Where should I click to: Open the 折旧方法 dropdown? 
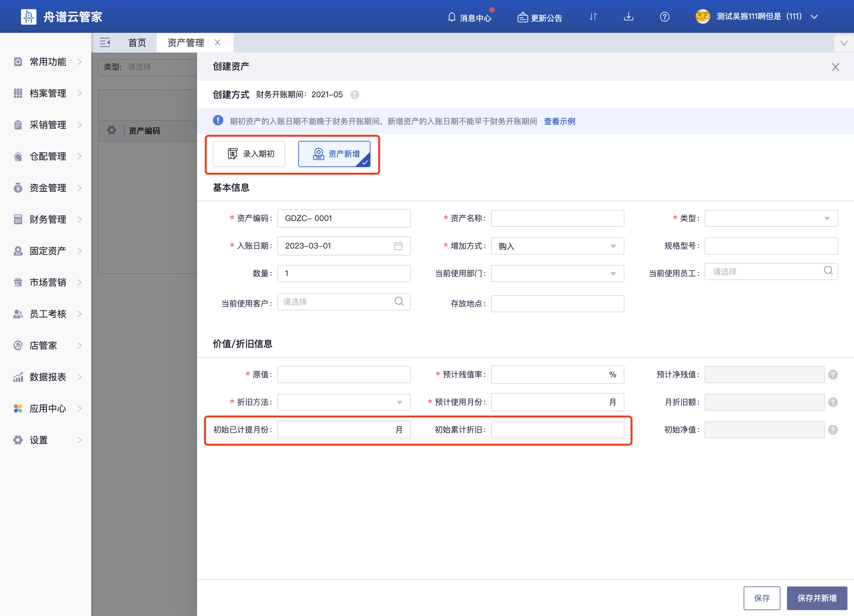click(344, 402)
